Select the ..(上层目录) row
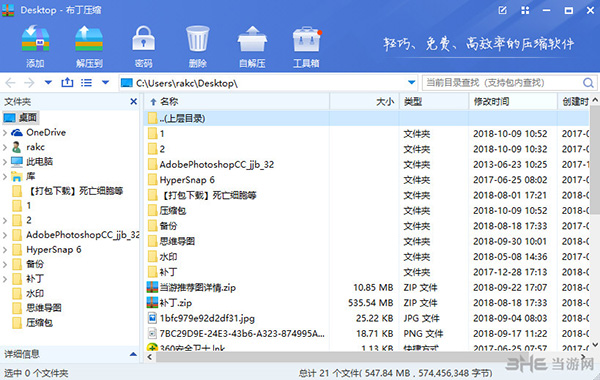The height and width of the screenshot is (380, 600). (x=367, y=118)
